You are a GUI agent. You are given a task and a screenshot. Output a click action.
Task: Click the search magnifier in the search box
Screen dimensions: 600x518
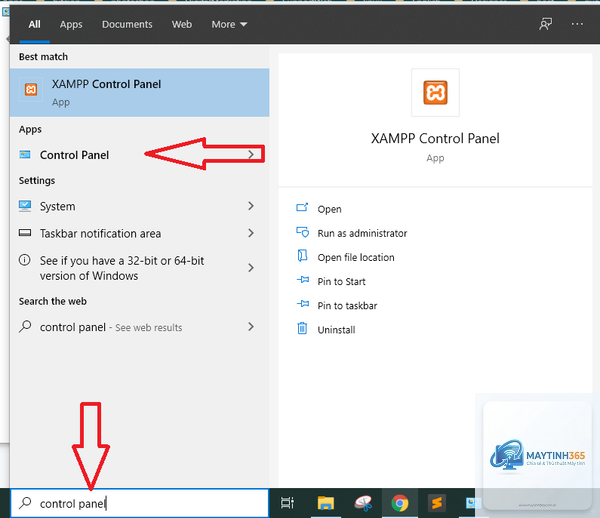(25, 503)
